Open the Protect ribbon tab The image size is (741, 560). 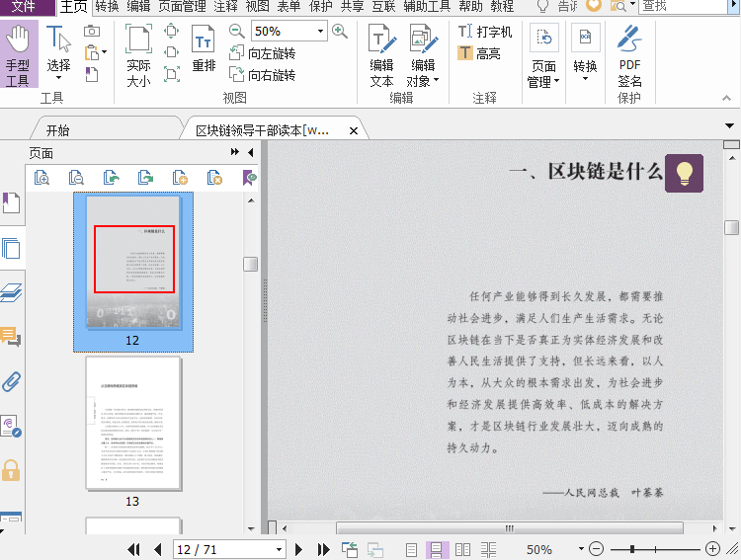pos(321,7)
